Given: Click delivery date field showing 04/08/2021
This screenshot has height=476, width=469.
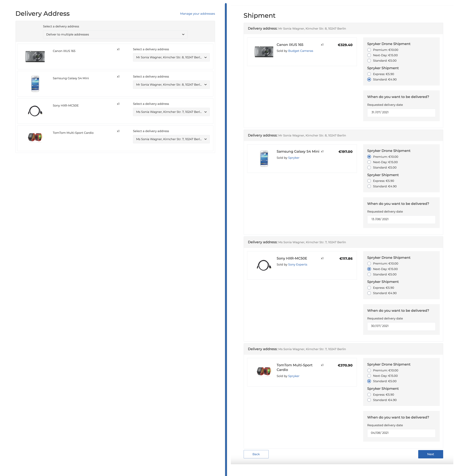Looking at the screenshot, I should tap(401, 433).
